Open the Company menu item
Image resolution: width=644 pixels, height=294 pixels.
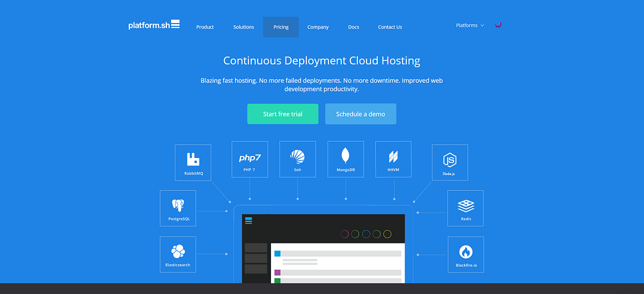click(318, 27)
